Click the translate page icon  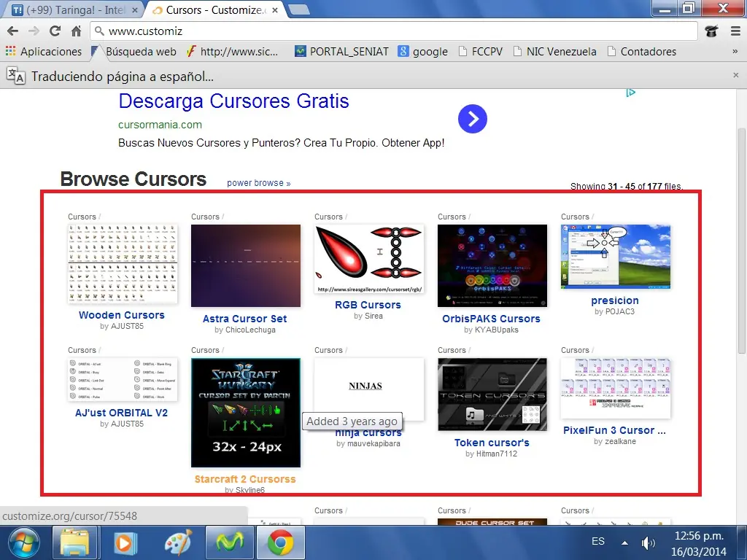coord(15,76)
